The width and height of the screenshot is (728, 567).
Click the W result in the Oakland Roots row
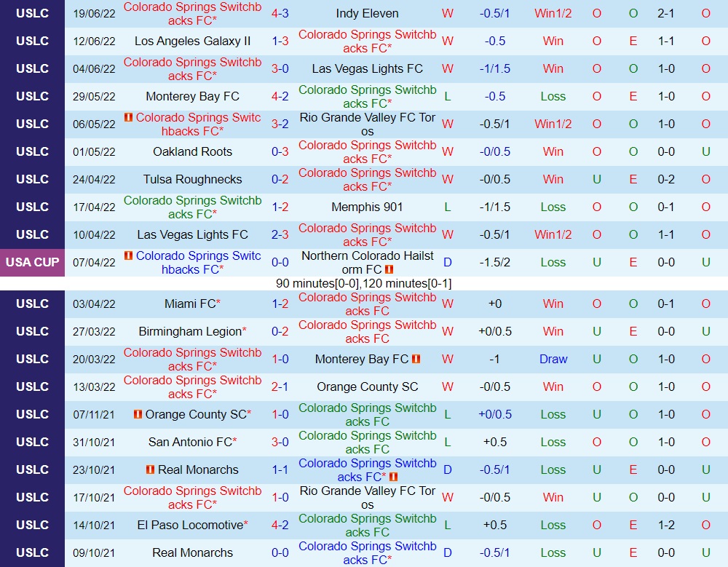point(448,151)
